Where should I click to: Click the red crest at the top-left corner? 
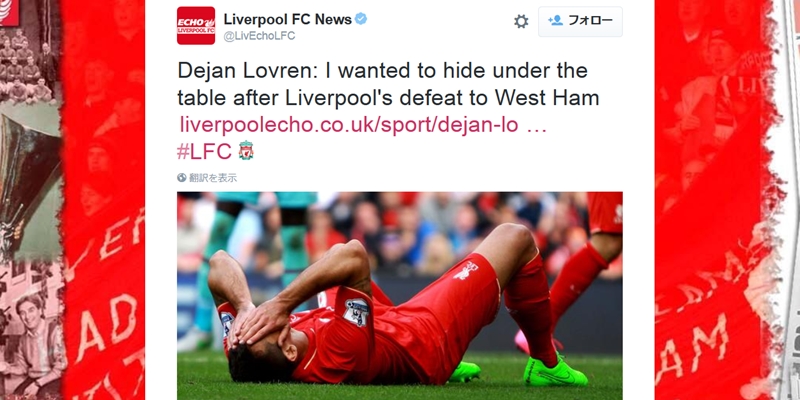point(9,13)
